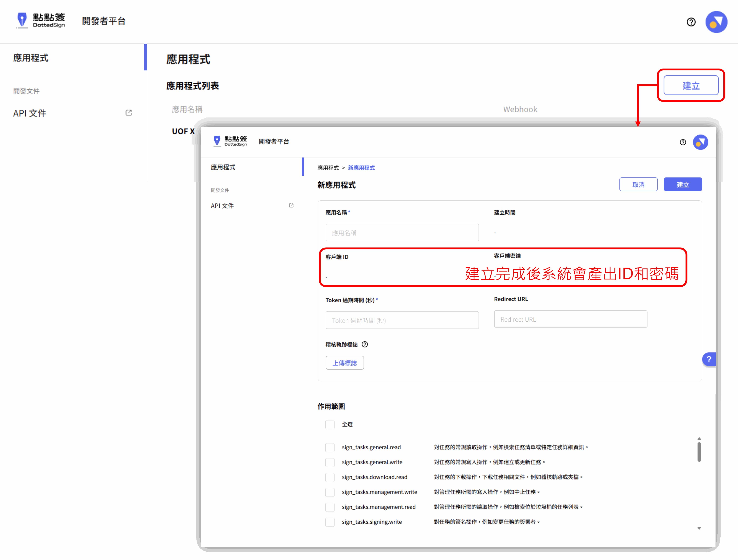Click the floating blue question mark help button
This screenshot has width=738, height=560.
coord(709,359)
